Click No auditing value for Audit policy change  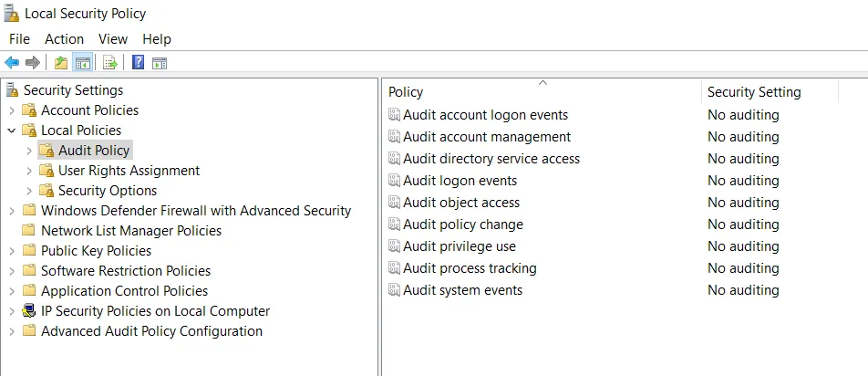tap(743, 225)
